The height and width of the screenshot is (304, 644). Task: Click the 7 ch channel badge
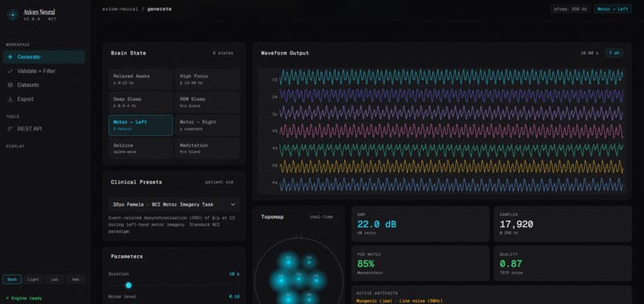pyautogui.click(x=614, y=53)
